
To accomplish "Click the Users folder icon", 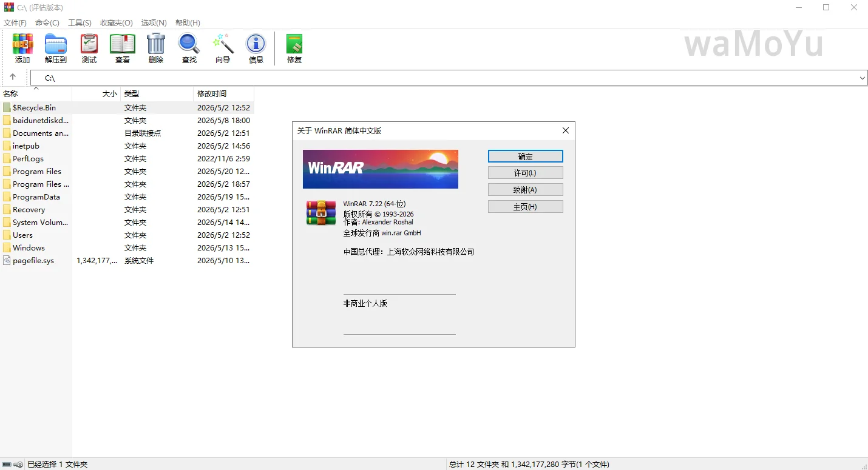I will point(7,235).
